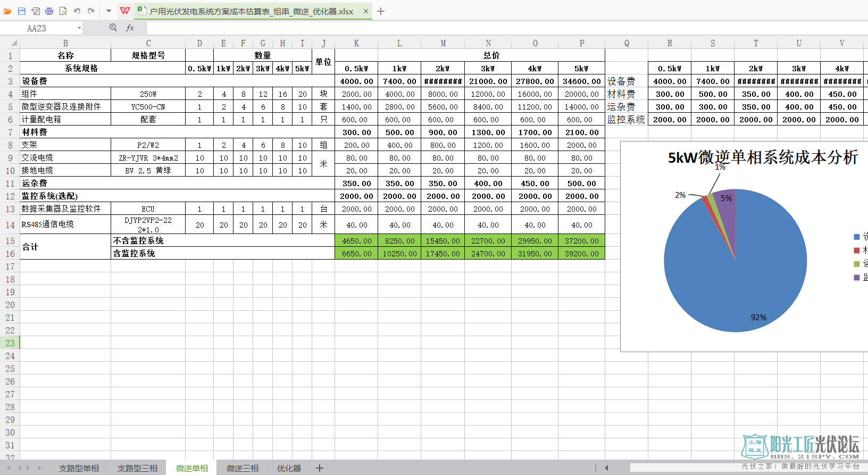Select the 计量配电箱 cell
The image size is (868, 475).
tap(65, 120)
